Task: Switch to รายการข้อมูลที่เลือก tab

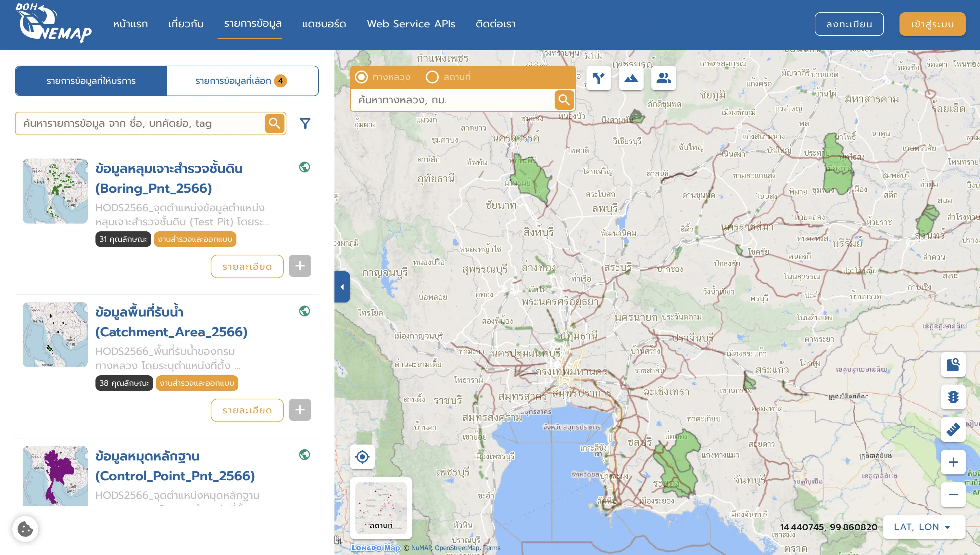Action: [x=243, y=81]
